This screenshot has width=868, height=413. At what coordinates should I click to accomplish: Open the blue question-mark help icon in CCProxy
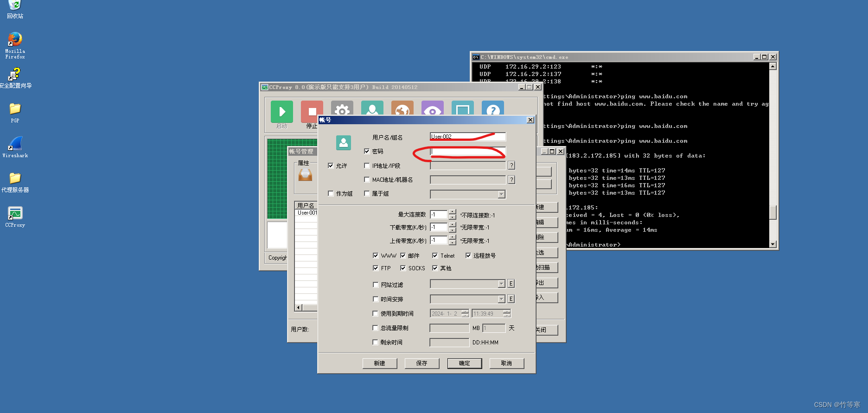point(493,108)
